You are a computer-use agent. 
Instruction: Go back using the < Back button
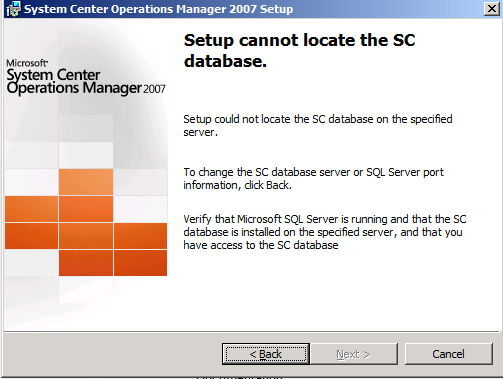(x=266, y=354)
